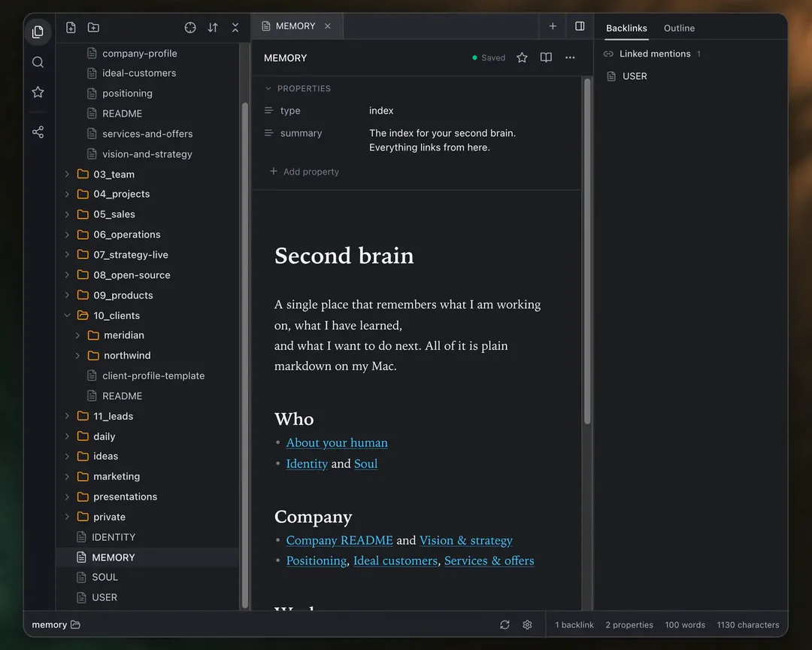Follow the Vision & strategy link
Screen dimensions: 812x650
(x=466, y=540)
